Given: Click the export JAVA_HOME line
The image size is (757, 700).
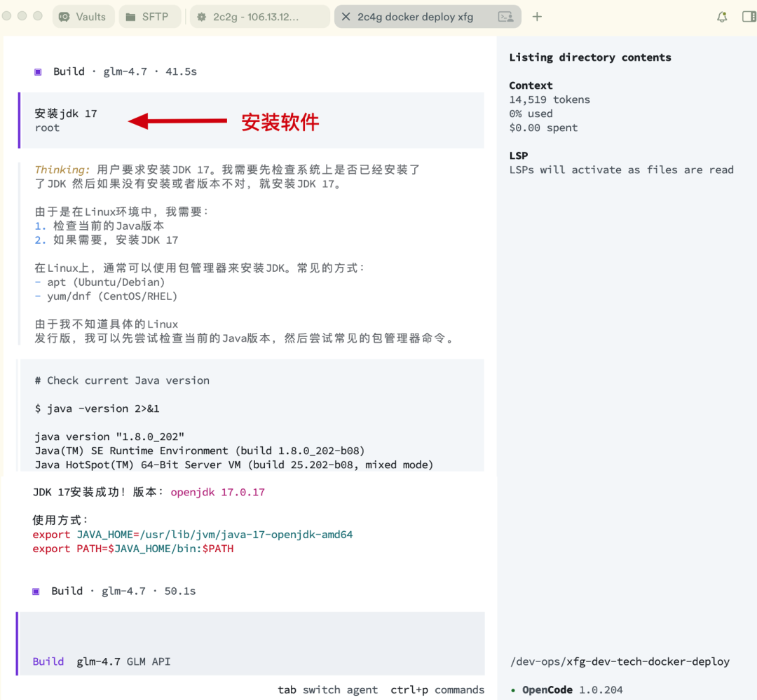Looking at the screenshot, I should coord(193,535).
